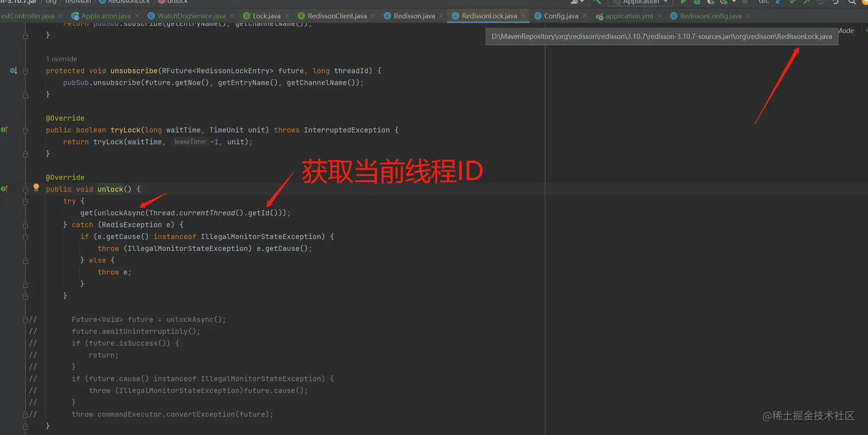Image resolution: width=868 pixels, height=435 pixels.
Task: Run Application with coverage icon
Action: click(711, 2)
